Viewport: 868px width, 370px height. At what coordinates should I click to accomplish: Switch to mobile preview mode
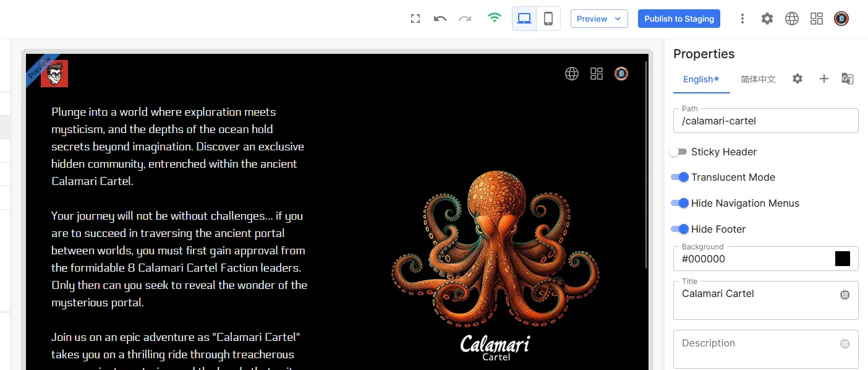coord(548,19)
